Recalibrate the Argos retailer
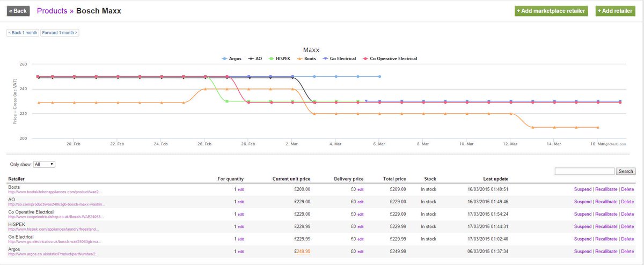644x265 pixels. [x=606, y=251]
